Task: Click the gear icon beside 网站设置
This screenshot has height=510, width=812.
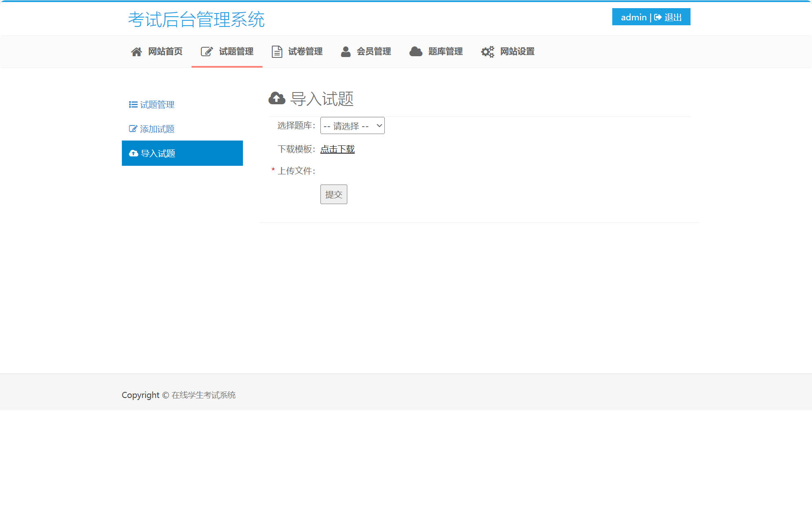Action: pos(488,51)
